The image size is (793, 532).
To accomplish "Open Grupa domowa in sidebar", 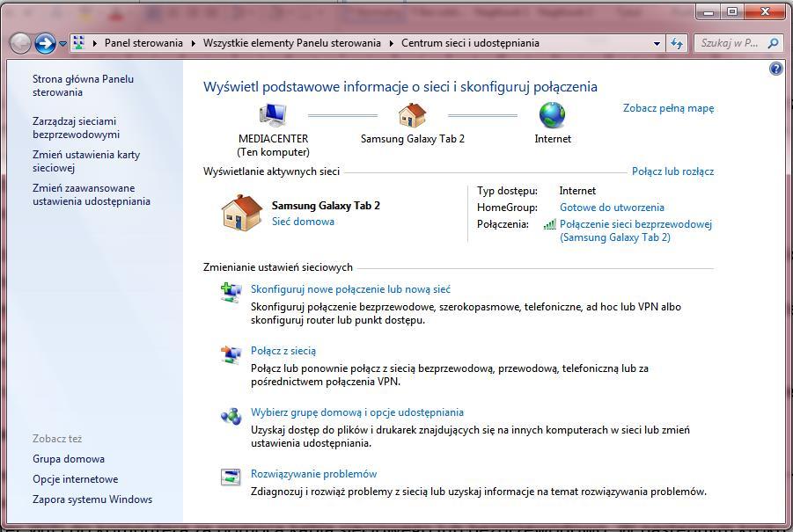I will point(69,459).
